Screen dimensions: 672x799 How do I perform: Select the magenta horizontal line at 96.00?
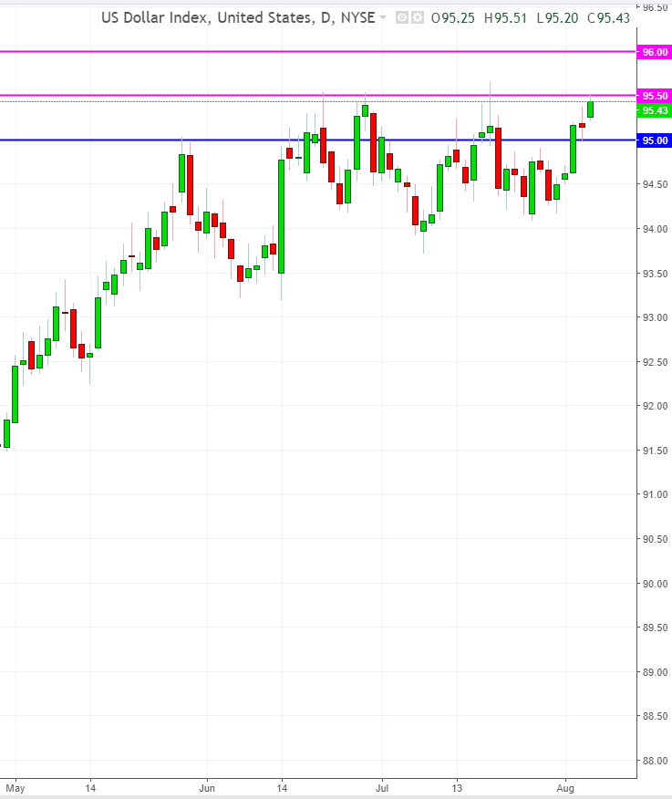click(x=274, y=52)
